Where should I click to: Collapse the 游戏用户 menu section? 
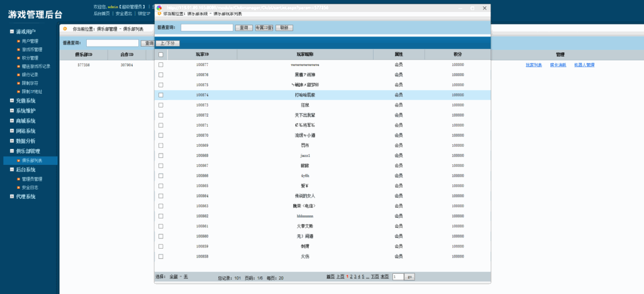click(11, 31)
